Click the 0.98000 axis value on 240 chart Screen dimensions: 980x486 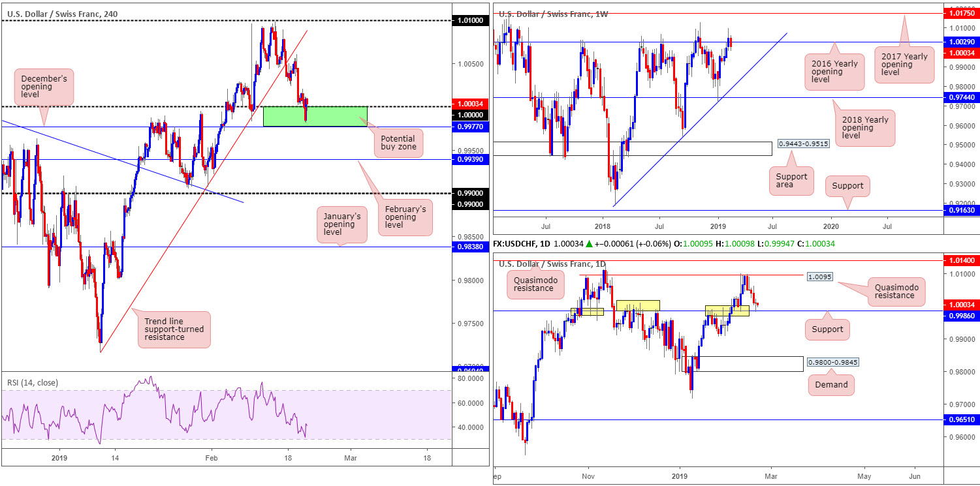(x=469, y=281)
